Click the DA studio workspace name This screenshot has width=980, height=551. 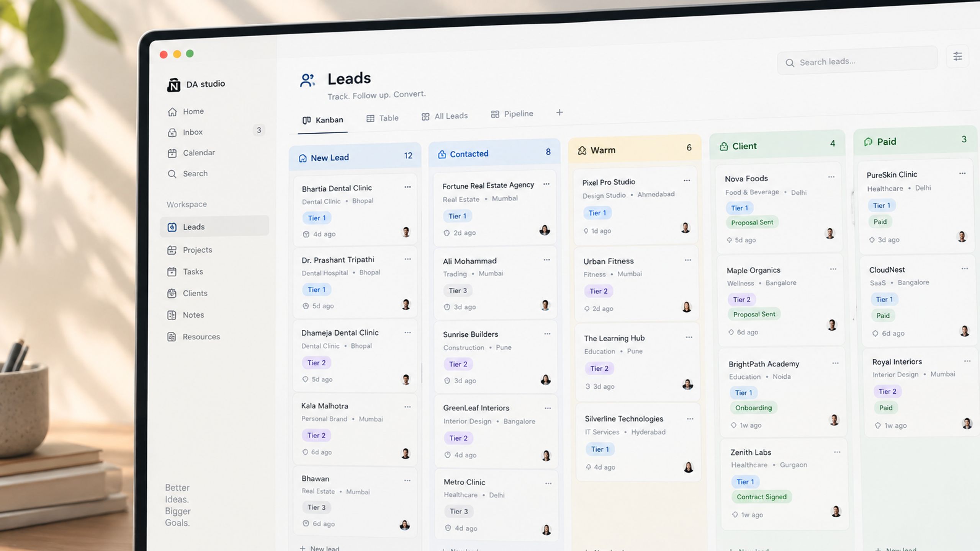[205, 84]
